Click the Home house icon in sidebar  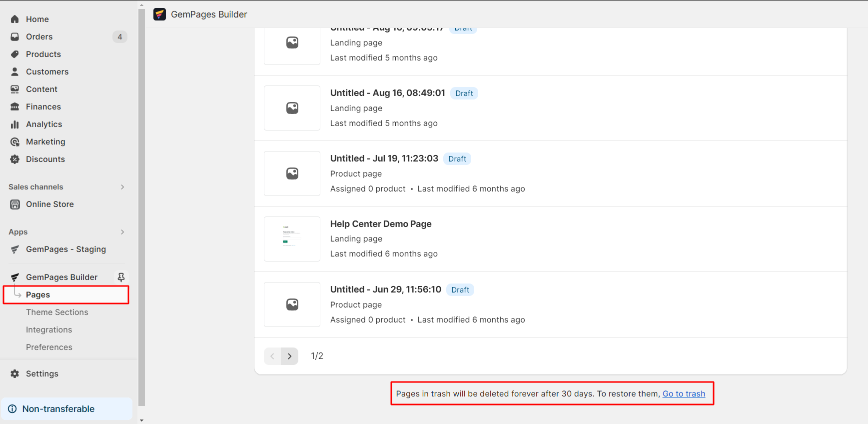click(x=15, y=19)
